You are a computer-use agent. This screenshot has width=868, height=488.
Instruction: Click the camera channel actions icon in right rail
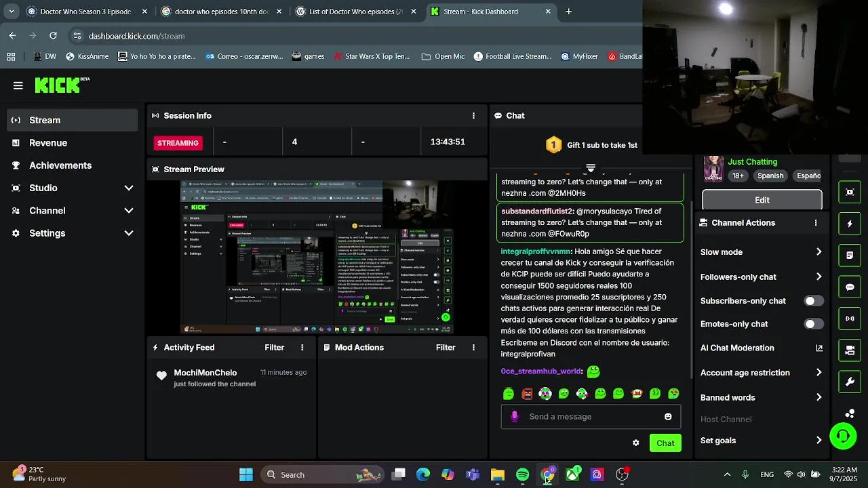point(850,350)
